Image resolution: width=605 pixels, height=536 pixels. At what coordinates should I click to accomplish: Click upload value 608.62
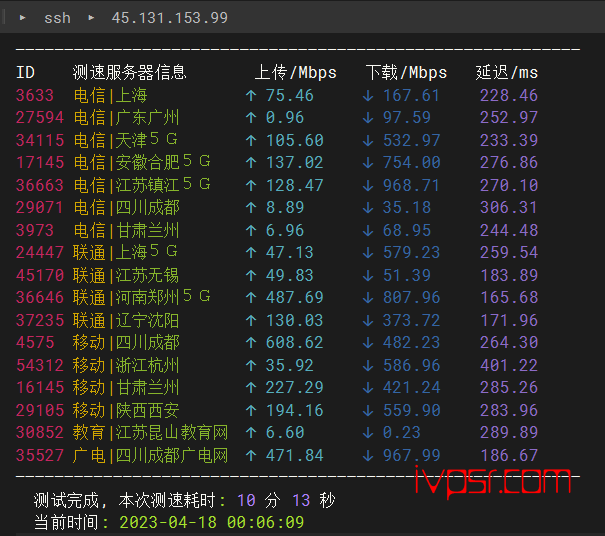pyautogui.click(x=294, y=342)
